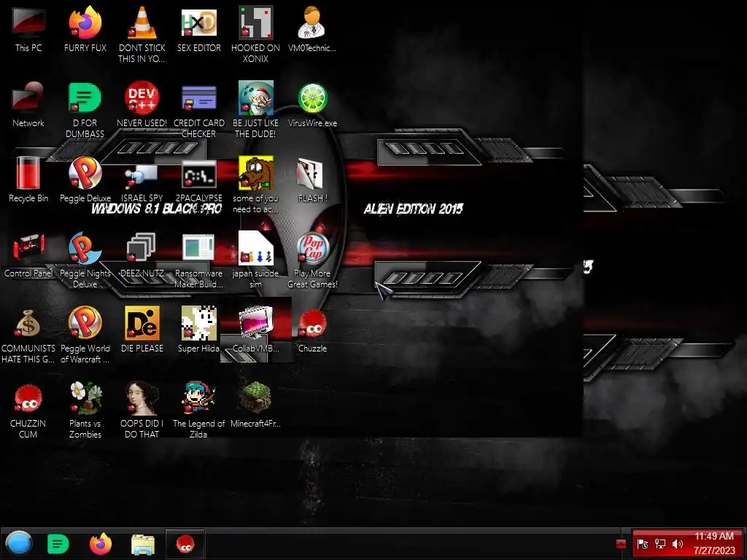Click the volume speaker tray icon
This screenshot has height=560, width=747.
(x=678, y=544)
